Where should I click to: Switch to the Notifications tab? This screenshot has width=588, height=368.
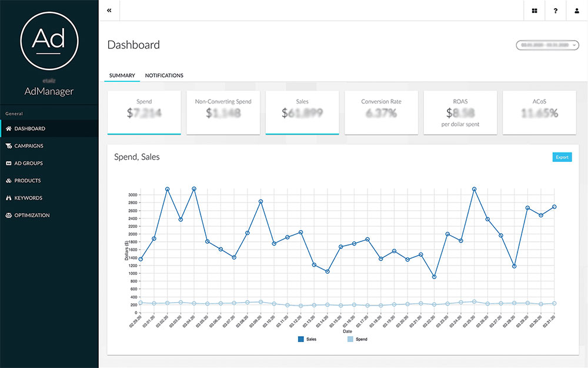click(x=164, y=75)
